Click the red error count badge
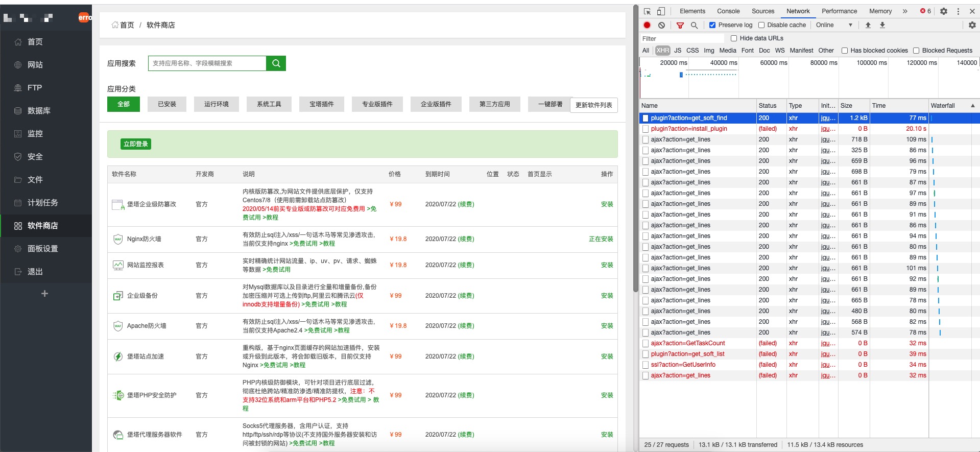Viewport: 980px width, 452px height. tap(925, 11)
